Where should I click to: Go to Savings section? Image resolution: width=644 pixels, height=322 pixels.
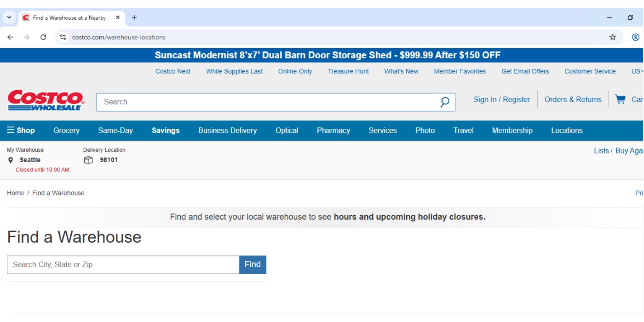click(x=166, y=130)
